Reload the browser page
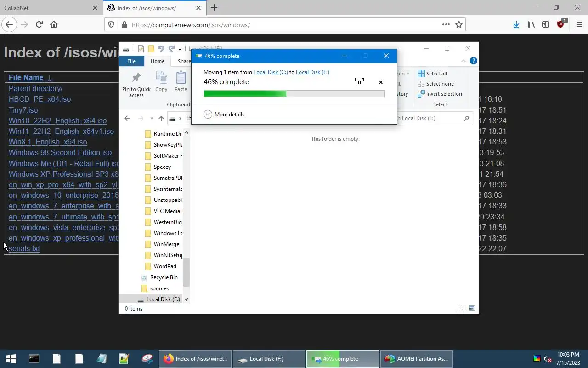Screen dimensions: 588x368 point(39,25)
